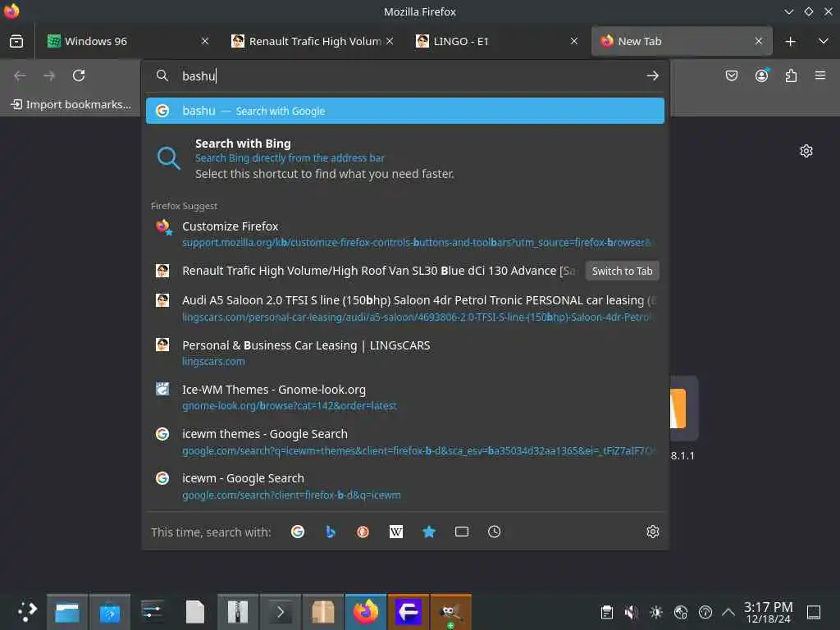Viewport: 840px width, 630px height.
Task: Open System Settings from the taskbar
Action: (152, 612)
